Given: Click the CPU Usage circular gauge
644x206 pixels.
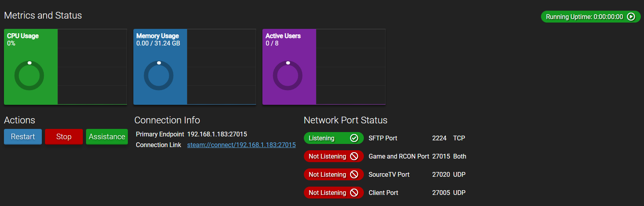Looking at the screenshot, I should [x=29, y=76].
